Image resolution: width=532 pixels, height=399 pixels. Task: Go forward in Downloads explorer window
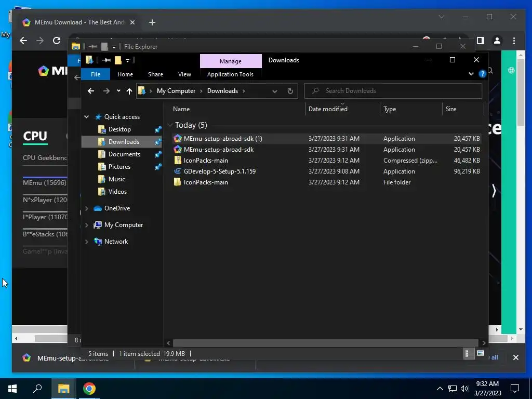pyautogui.click(x=106, y=91)
